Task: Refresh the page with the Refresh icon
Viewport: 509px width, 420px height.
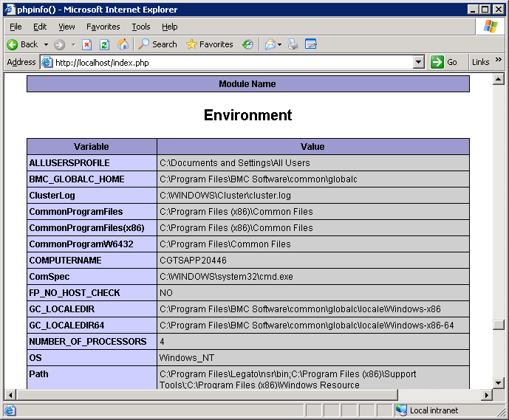Action: point(104,44)
